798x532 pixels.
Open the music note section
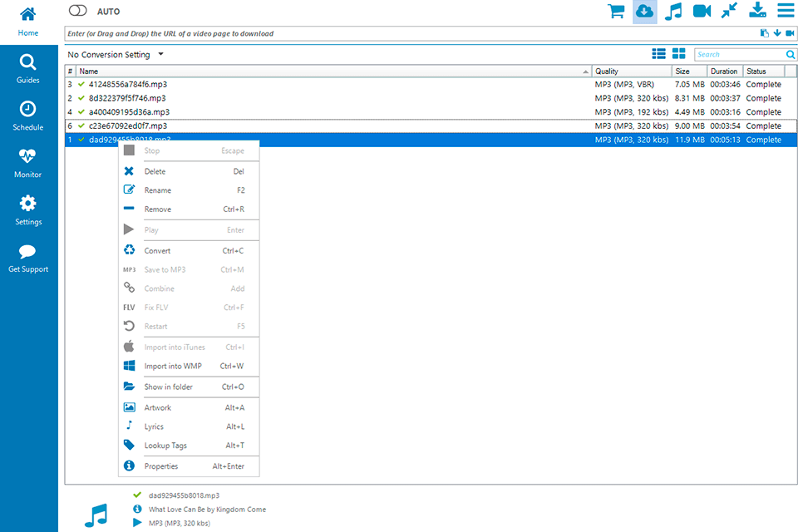tap(673, 11)
